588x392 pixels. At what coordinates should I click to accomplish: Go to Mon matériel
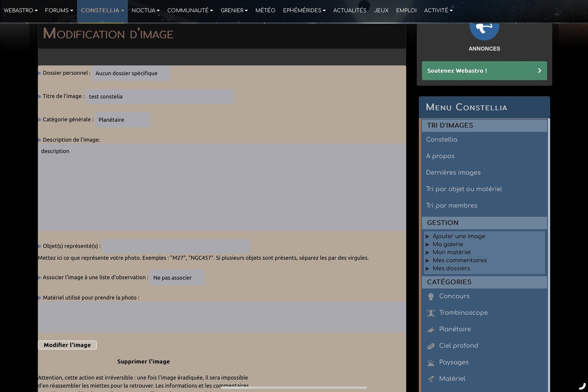(452, 252)
